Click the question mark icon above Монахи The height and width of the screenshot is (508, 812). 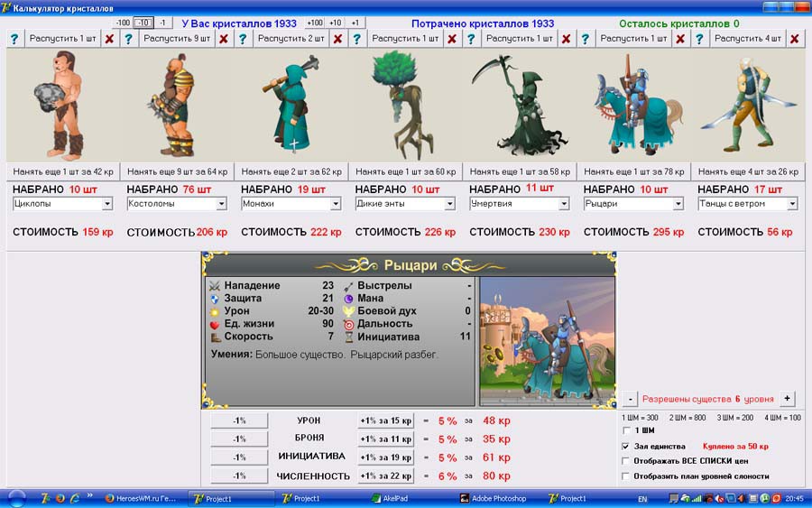243,39
